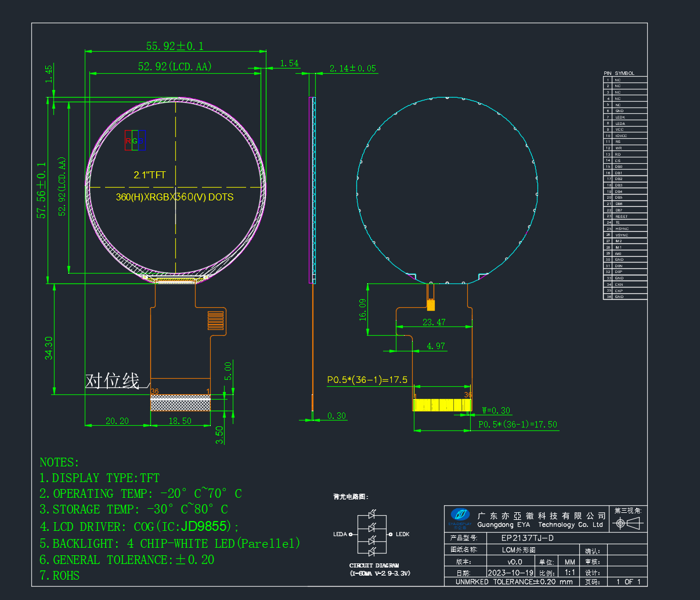700x600 pixels.
Task: Select the HSYNC pin table row
Action: (x=625, y=229)
